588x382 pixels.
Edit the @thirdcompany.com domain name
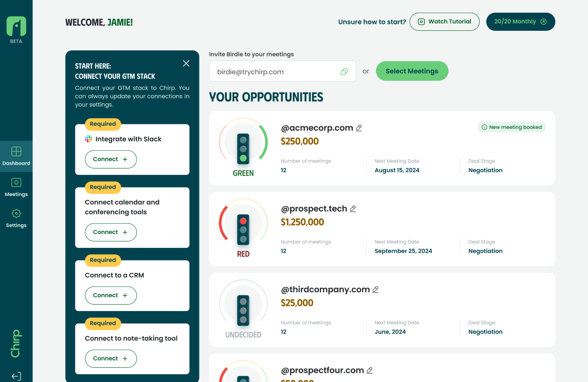pyautogui.click(x=375, y=289)
